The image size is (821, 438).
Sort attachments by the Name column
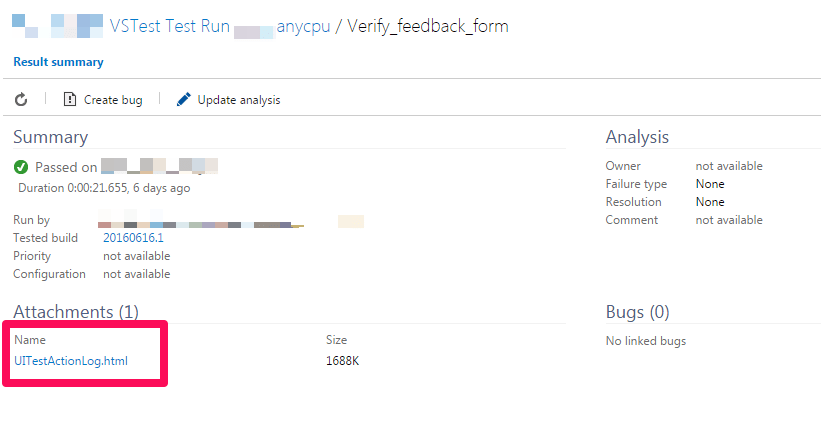tap(30, 340)
